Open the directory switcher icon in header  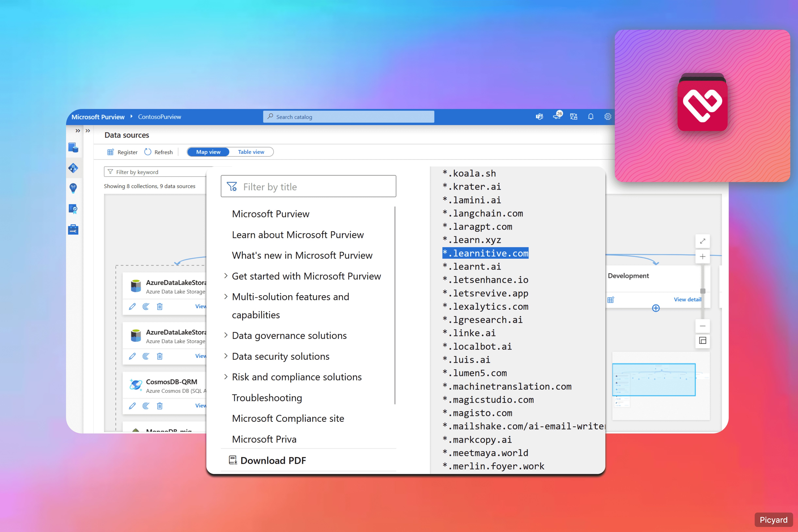(574, 117)
